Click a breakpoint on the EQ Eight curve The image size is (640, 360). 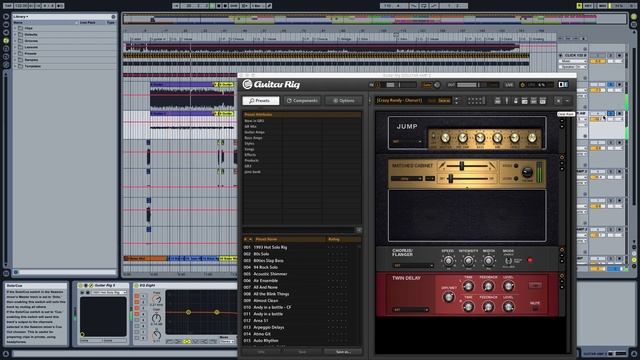[x=189, y=312]
